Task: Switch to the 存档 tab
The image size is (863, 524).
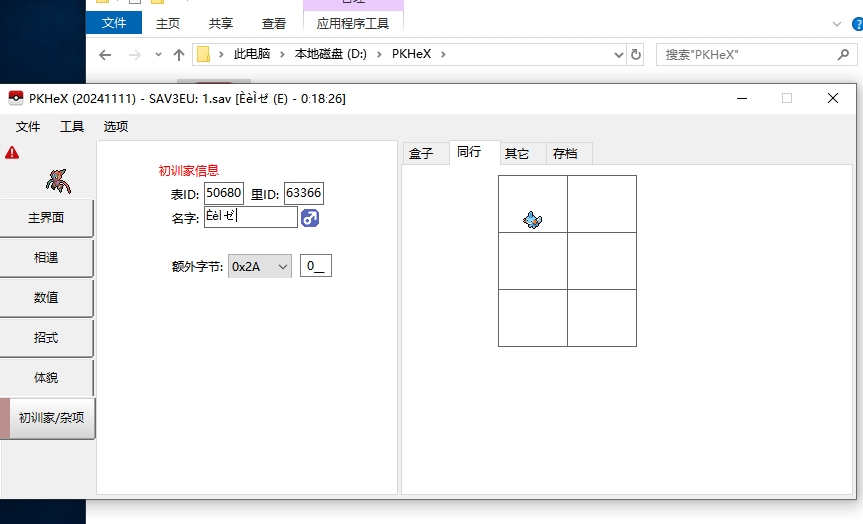Action: tap(569, 154)
